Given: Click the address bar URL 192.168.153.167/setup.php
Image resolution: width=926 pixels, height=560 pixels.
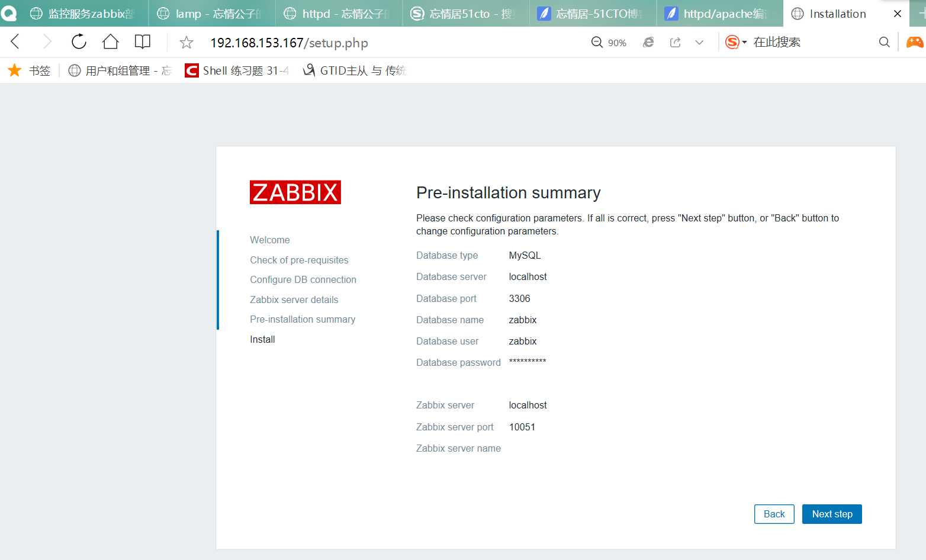Looking at the screenshot, I should point(289,43).
